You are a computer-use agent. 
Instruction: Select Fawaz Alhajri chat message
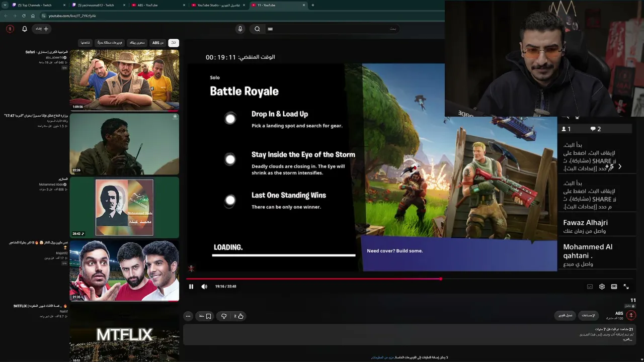(x=597, y=226)
